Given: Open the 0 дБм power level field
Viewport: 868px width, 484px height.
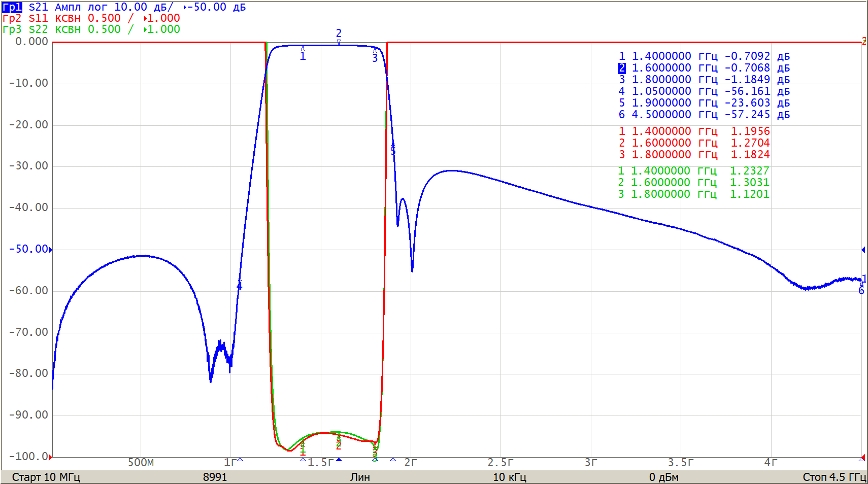Looking at the screenshot, I should pyautogui.click(x=663, y=477).
